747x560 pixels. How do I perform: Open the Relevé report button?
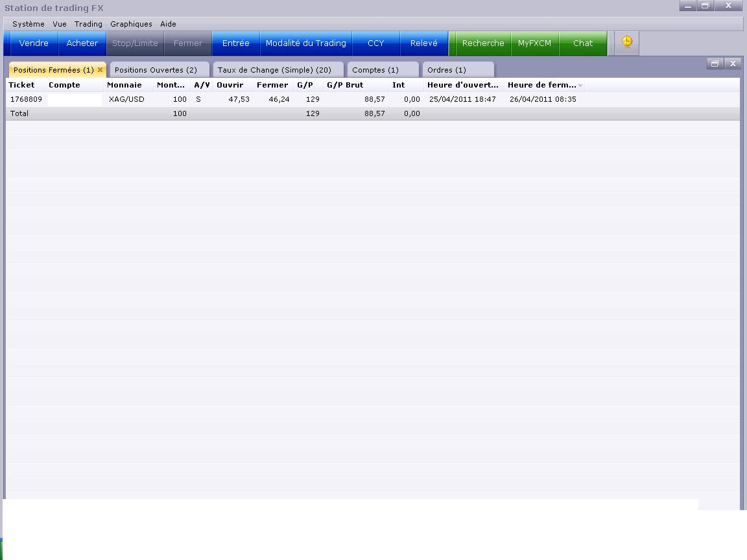(423, 43)
